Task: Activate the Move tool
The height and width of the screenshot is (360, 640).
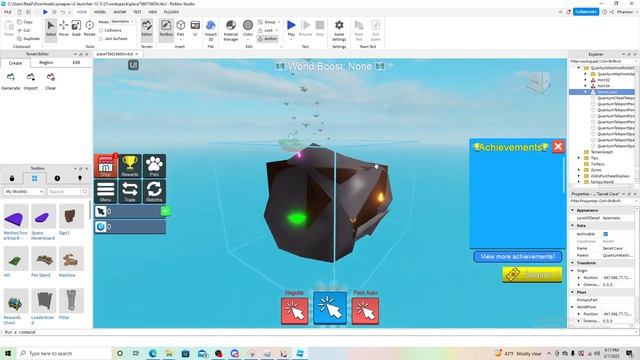Action: pyautogui.click(x=64, y=29)
